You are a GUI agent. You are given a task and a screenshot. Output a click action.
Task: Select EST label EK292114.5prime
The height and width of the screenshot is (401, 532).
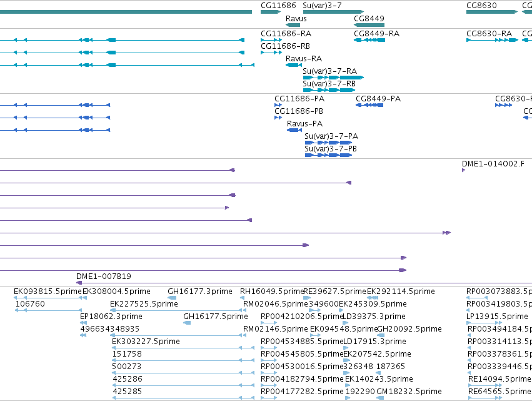(x=401, y=292)
